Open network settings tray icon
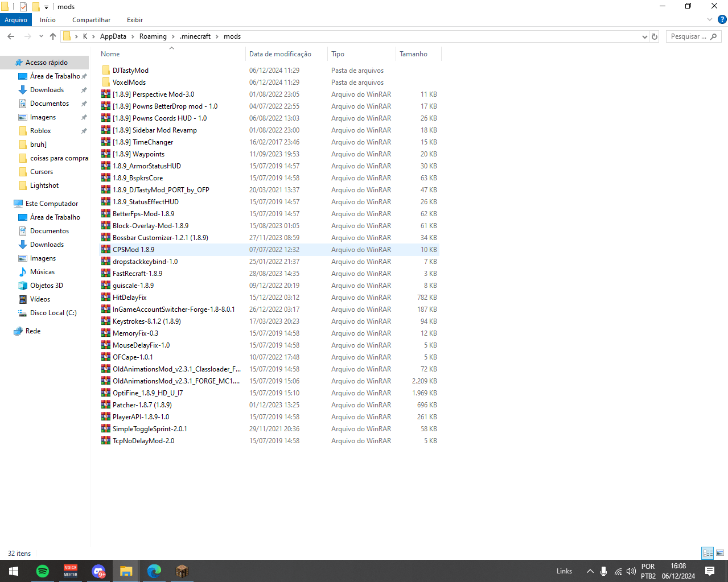This screenshot has width=728, height=582. [x=618, y=571]
